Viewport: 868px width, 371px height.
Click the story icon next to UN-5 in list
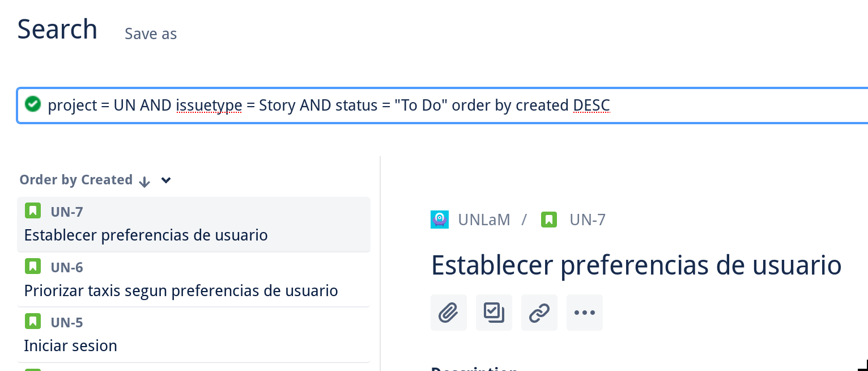click(x=33, y=322)
